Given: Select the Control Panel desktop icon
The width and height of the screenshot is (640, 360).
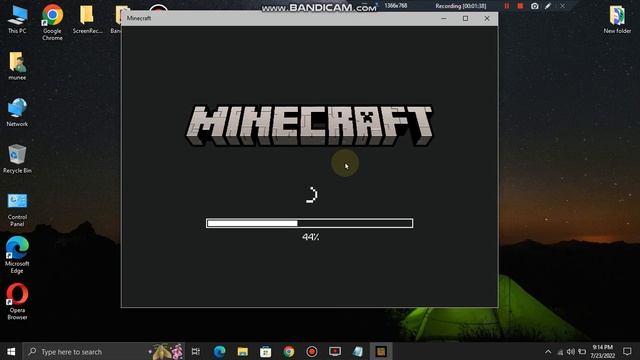Looking at the screenshot, I should (17, 209).
